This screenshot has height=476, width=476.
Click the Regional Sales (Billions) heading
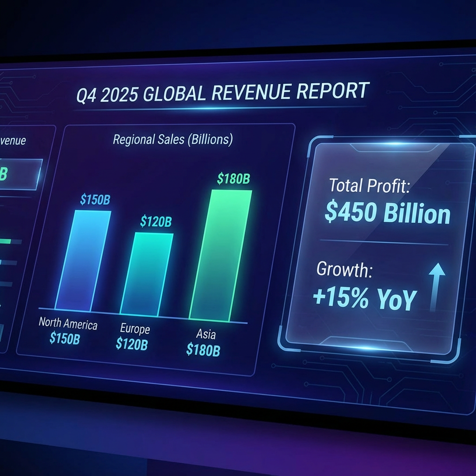[173, 139]
